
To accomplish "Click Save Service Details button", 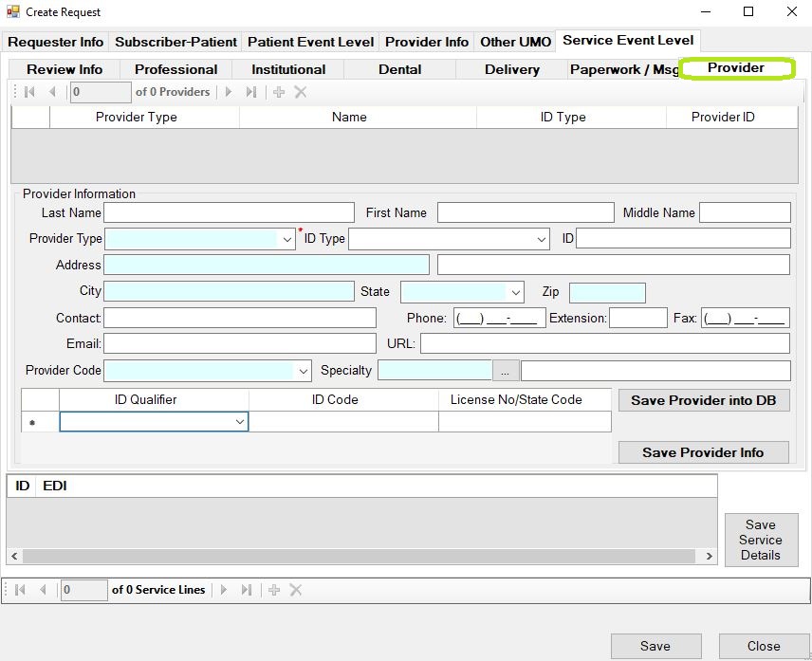I will [x=761, y=540].
